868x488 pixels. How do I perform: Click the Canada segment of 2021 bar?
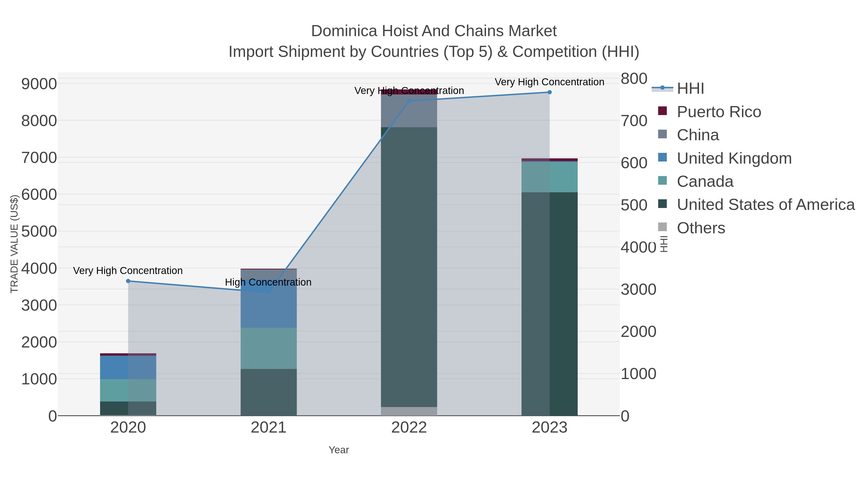[269, 348]
